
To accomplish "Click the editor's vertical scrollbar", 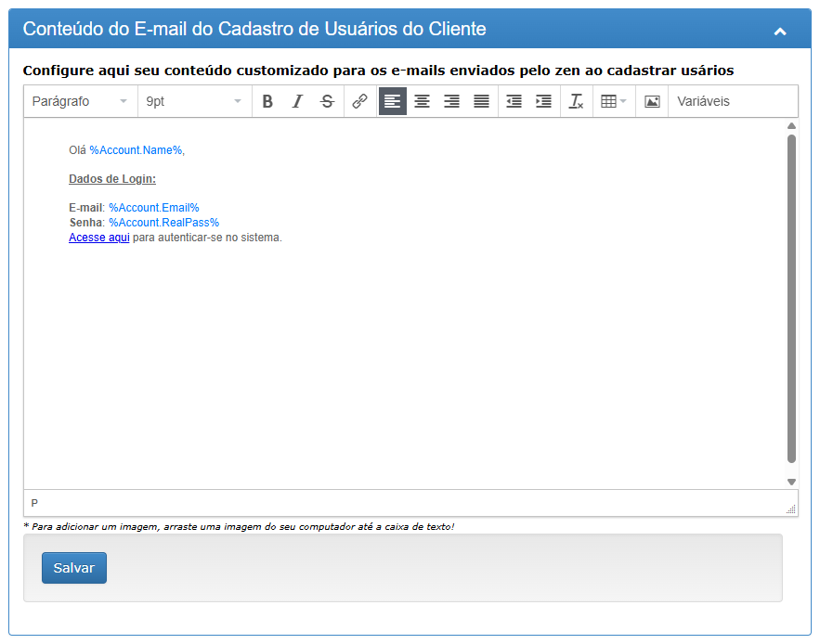I will (791, 297).
